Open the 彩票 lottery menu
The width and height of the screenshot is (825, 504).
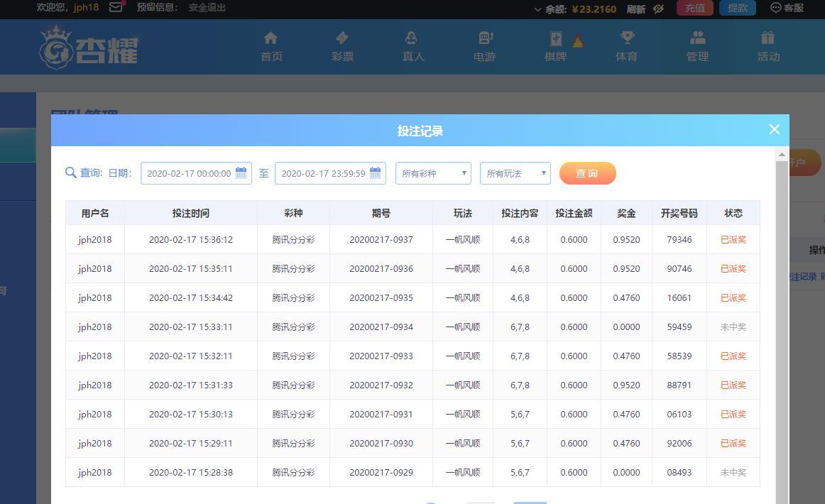(342, 47)
